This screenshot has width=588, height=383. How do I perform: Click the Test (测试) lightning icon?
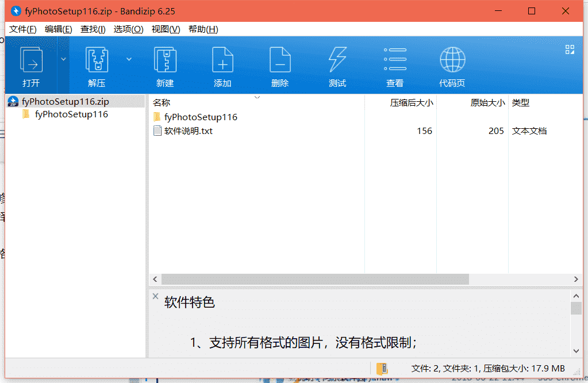tap(337, 60)
